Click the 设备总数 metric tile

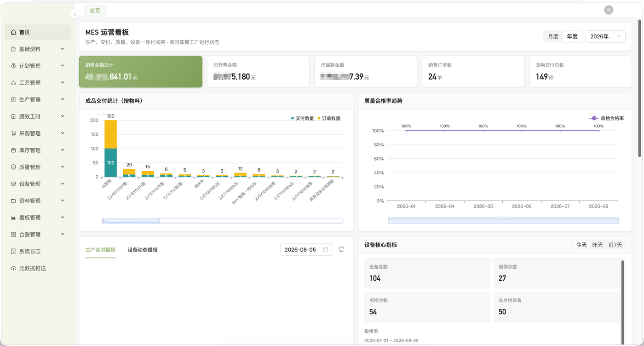pyautogui.click(x=427, y=273)
